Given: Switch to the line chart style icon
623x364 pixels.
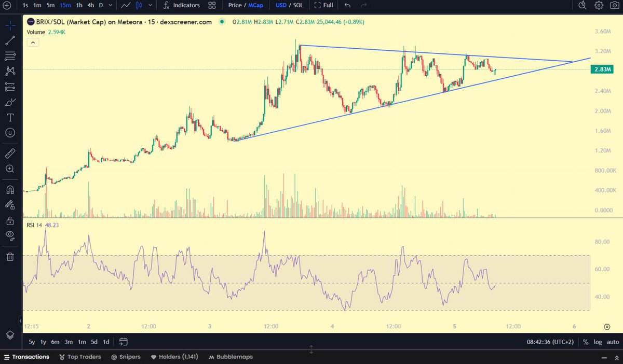Looking at the screenshot, I should tap(125, 5).
